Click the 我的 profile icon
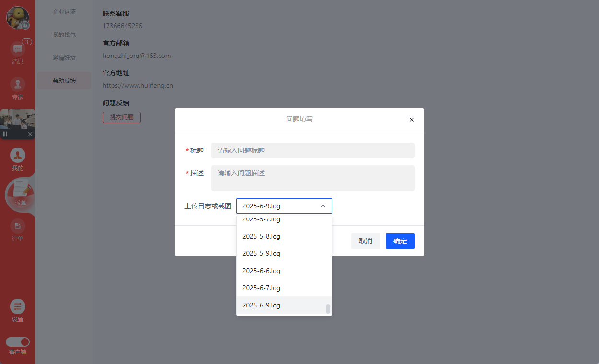Image resolution: width=599 pixels, height=364 pixels. coord(18,156)
